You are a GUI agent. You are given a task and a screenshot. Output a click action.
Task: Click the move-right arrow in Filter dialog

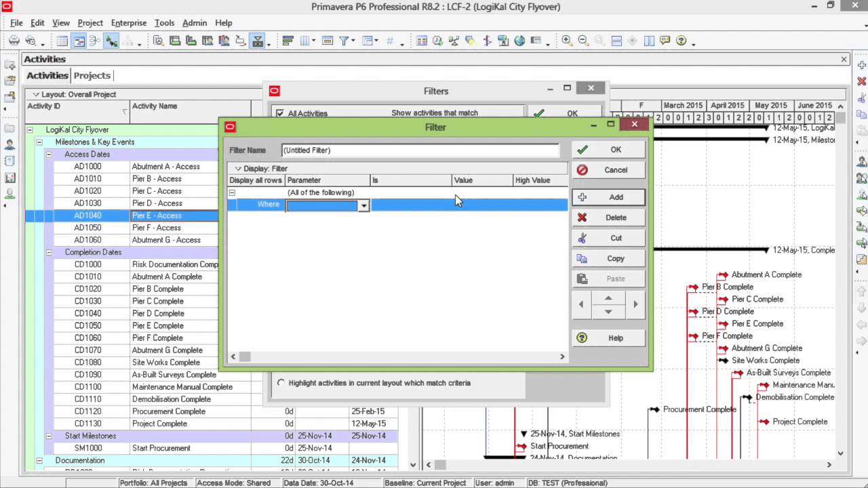click(635, 304)
